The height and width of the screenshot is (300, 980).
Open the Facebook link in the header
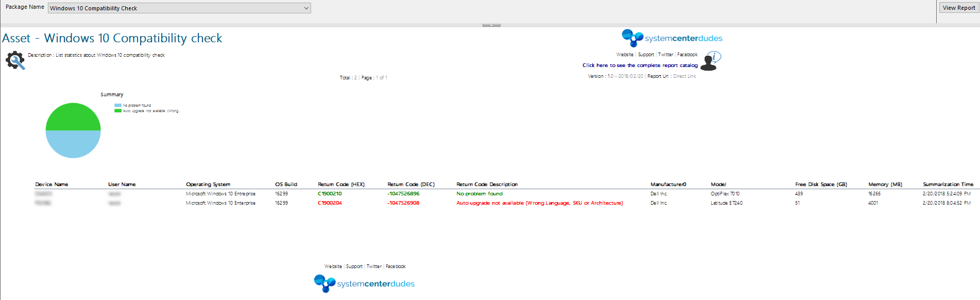(687, 55)
